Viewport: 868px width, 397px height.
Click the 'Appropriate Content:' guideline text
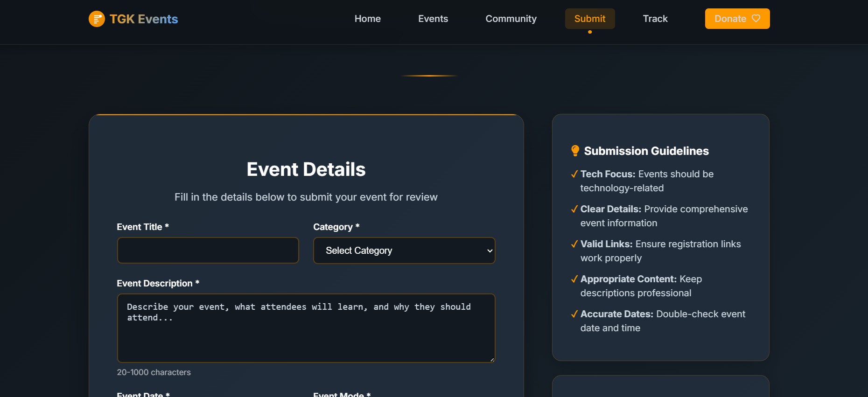tap(629, 279)
